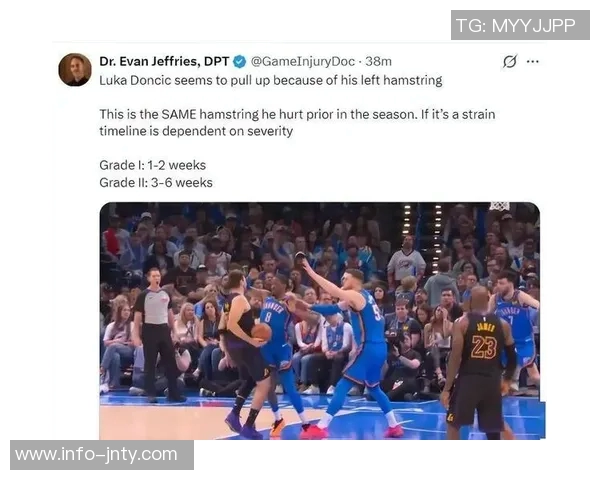Open the tweet via the 38m timestamp
Image resolution: width=600 pixels, height=480 pixels.
378,61
